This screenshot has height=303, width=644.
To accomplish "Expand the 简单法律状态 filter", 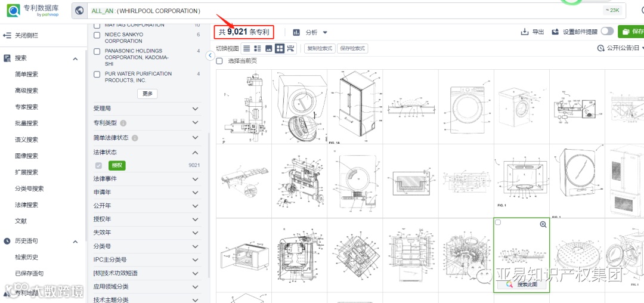I will tap(196, 138).
